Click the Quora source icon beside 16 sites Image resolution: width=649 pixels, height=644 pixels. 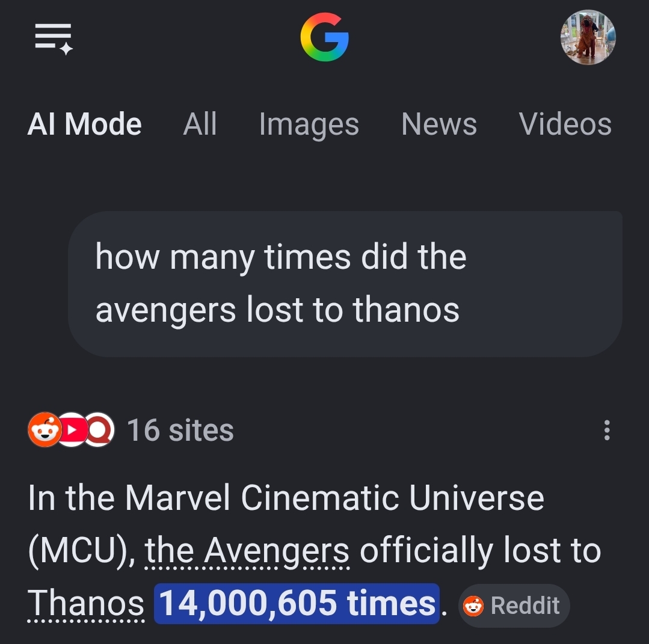[99, 429]
